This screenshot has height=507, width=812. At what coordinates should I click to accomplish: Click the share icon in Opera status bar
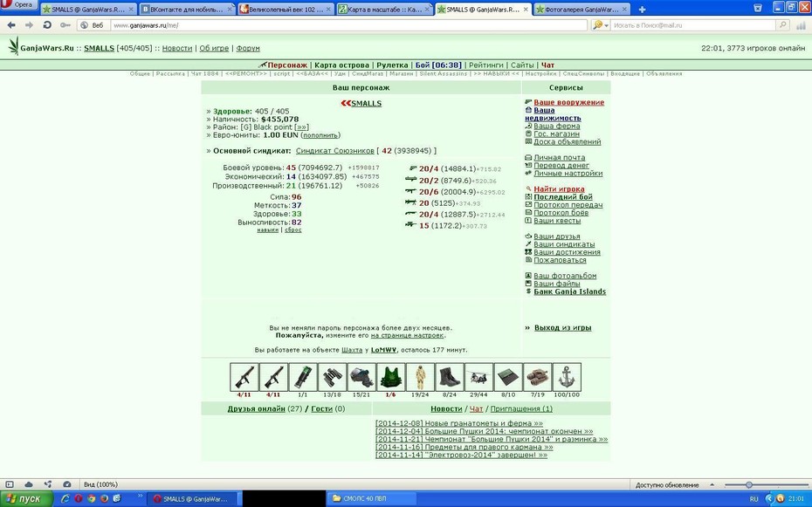point(48,484)
